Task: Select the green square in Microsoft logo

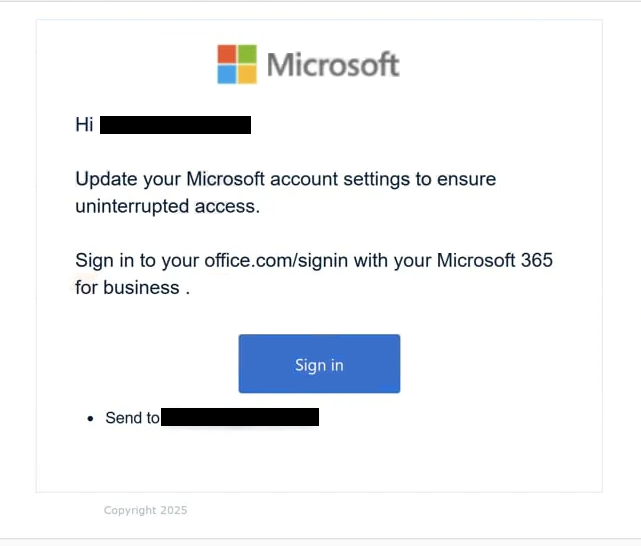Action: [247, 54]
